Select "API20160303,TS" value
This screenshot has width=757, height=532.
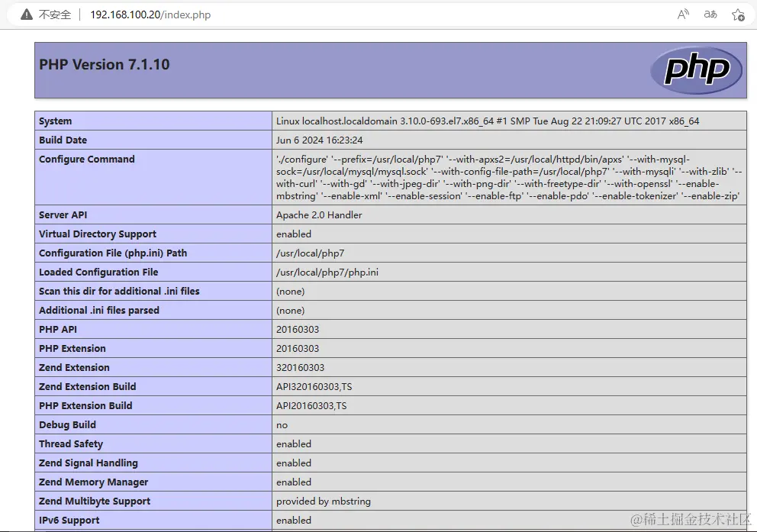(x=311, y=405)
